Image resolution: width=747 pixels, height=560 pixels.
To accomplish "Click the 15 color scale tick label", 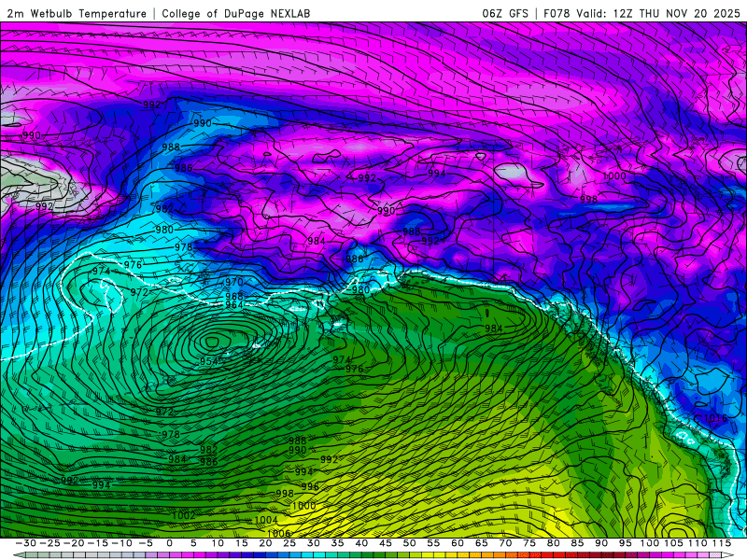I will pyautogui.click(x=241, y=543).
